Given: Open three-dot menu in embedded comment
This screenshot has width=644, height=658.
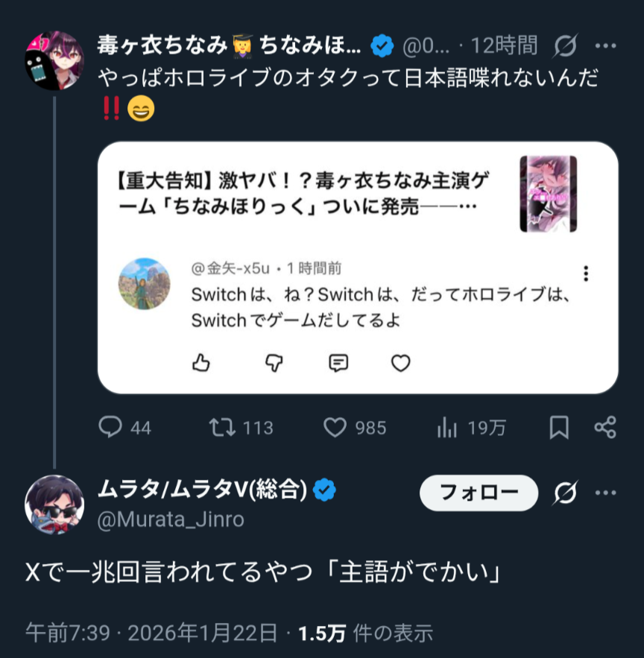Looking at the screenshot, I should tap(586, 273).
